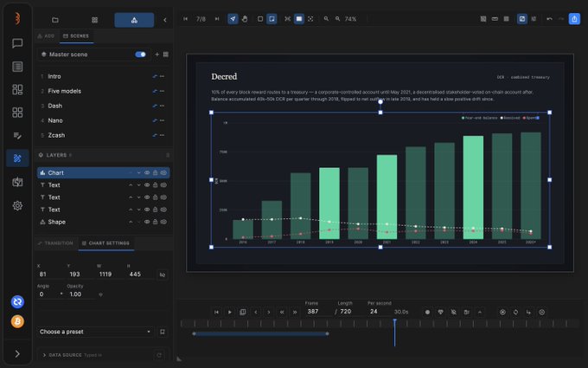
Task: Toggle the eye icon on the third Text layer
Action: pyautogui.click(x=147, y=210)
